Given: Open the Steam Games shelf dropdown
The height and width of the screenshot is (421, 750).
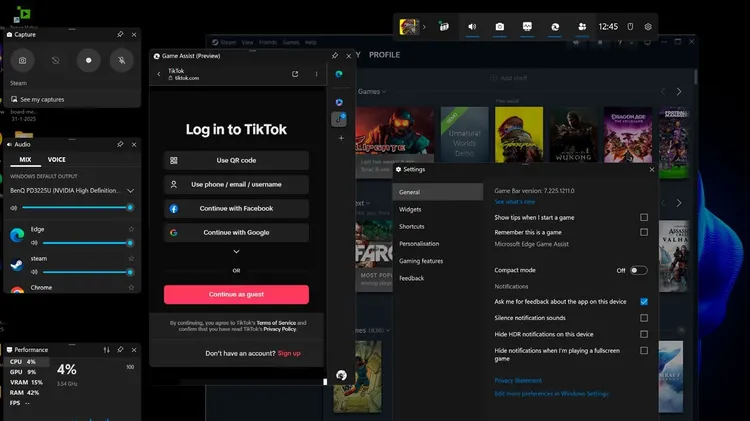Looking at the screenshot, I should [372, 91].
